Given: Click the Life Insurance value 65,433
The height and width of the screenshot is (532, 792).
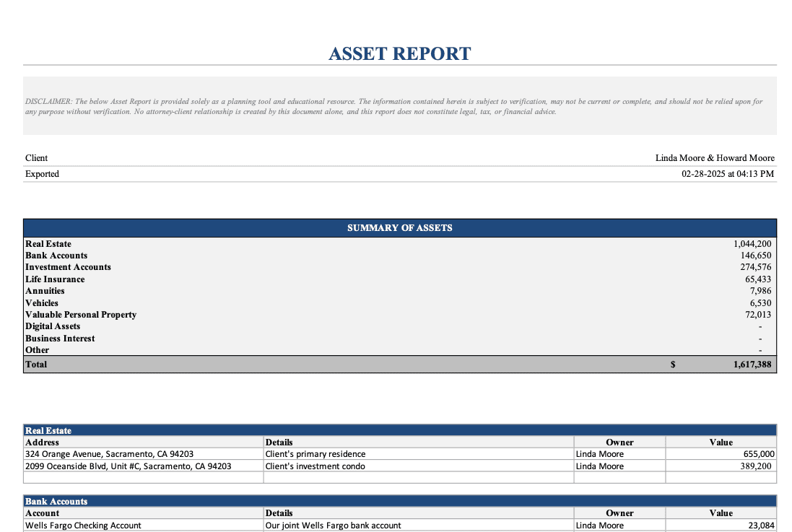Looking at the screenshot, I should (x=757, y=279).
